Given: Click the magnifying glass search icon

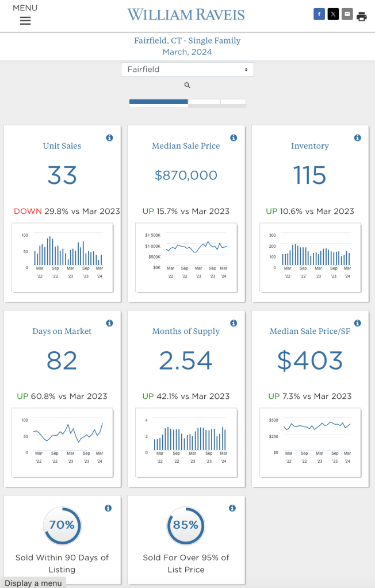Looking at the screenshot, I should 187,85.
